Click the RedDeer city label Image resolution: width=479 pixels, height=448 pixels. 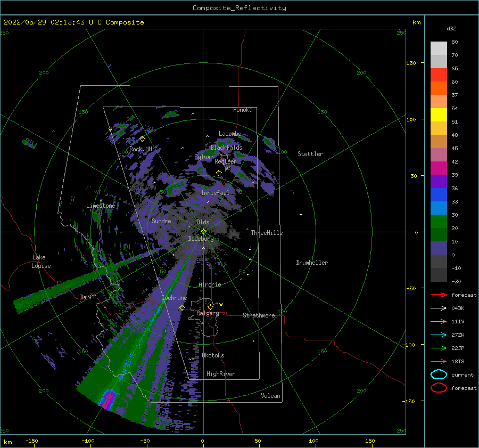[226, 161]
